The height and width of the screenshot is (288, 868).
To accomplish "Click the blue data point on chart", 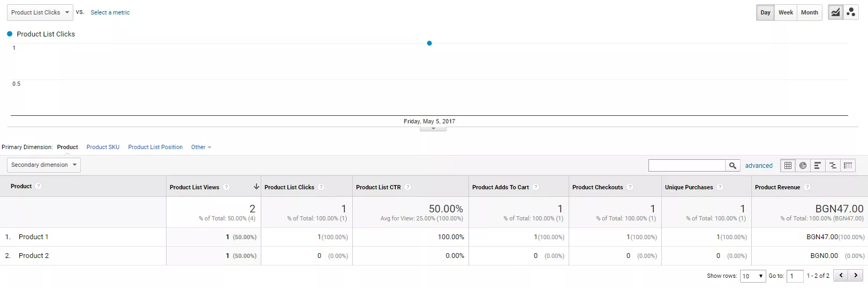I will click(x=429, y=43).
